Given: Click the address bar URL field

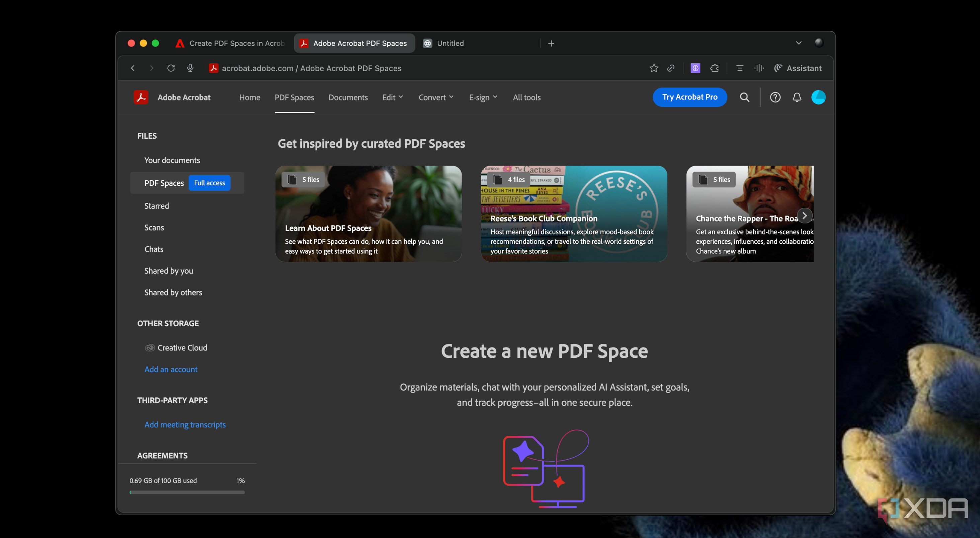Looking at the screenshot, I should pos(312,68).
